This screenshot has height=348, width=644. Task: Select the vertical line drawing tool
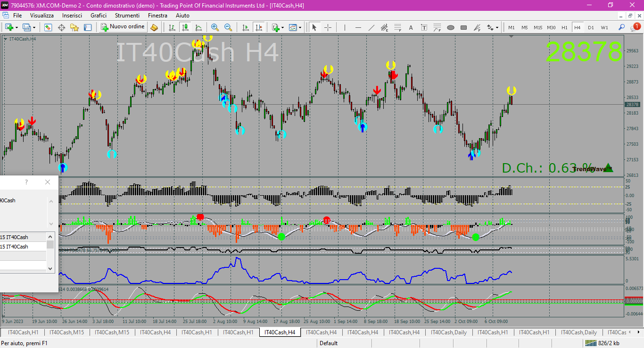(x=345, y=27)
